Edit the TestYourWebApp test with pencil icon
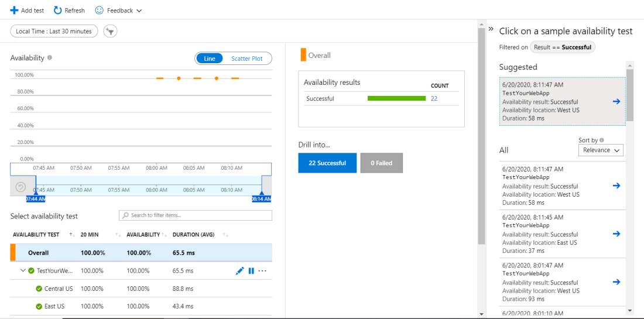Viewport: 644px width, 319px height. point(239,271)
